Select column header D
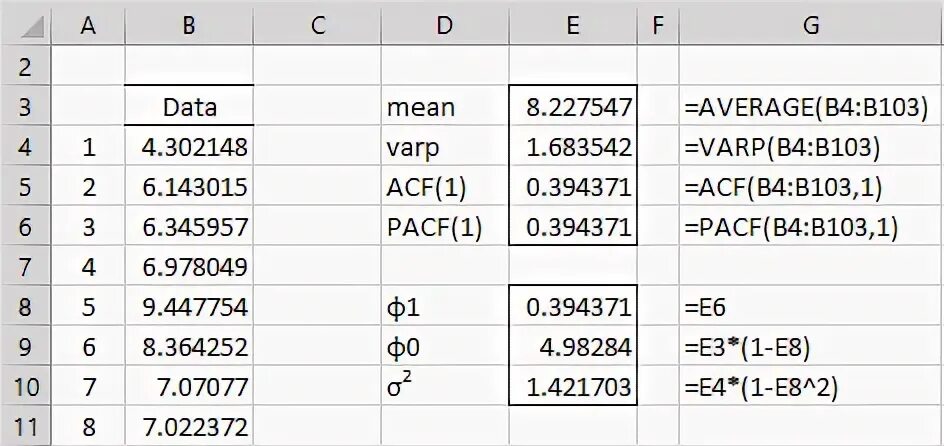944x446 pixels. 445,27
